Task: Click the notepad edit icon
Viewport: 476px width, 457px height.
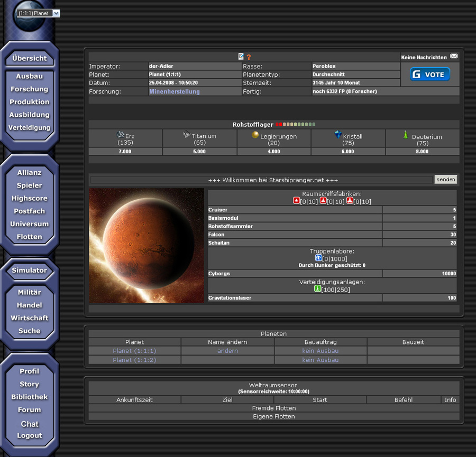Action: click(x=241, y=57)
